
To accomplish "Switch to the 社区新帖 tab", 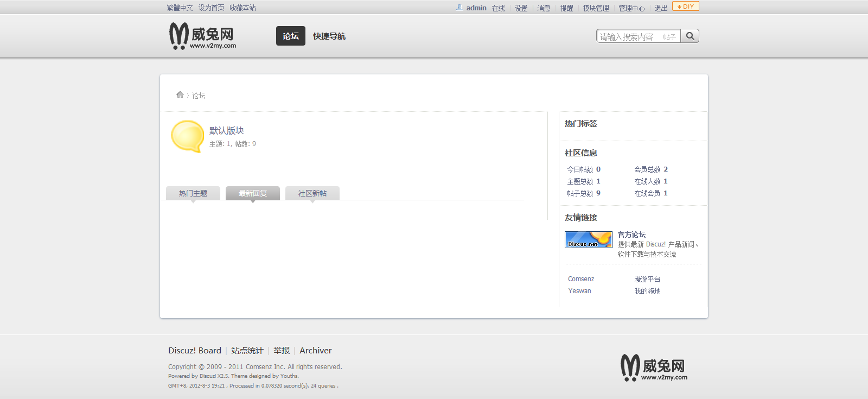I will pyautogui.click(x=312, y=193).
